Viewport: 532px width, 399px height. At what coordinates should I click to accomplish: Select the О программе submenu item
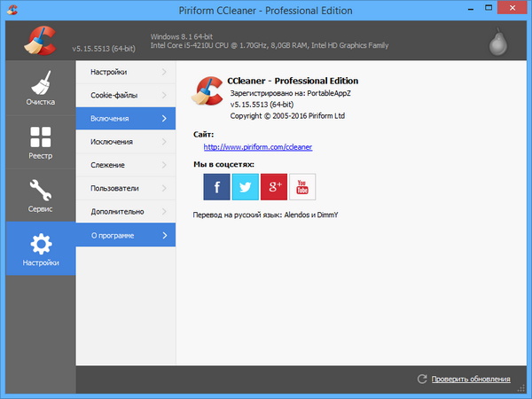(126, 235)
